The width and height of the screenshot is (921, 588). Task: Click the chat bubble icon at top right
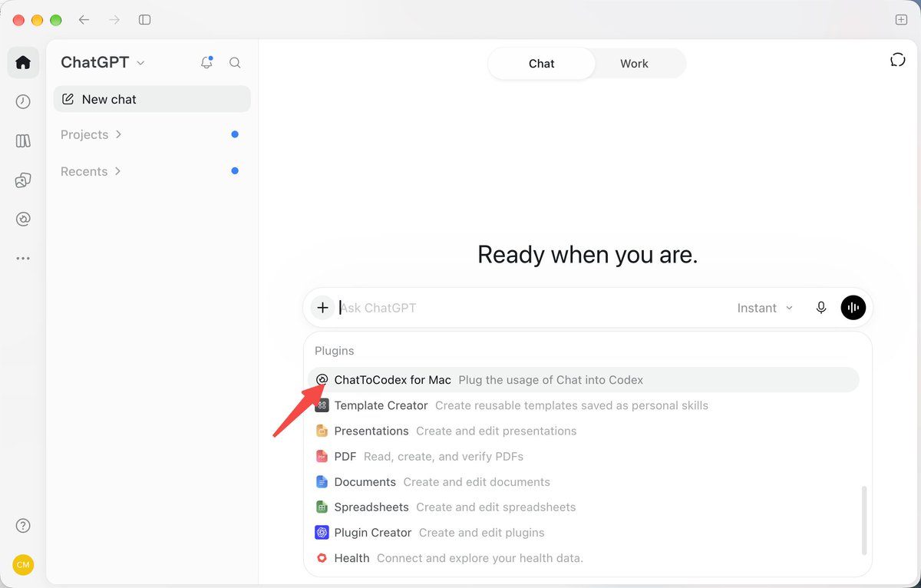pyautogui.click(x=898, y=60)
